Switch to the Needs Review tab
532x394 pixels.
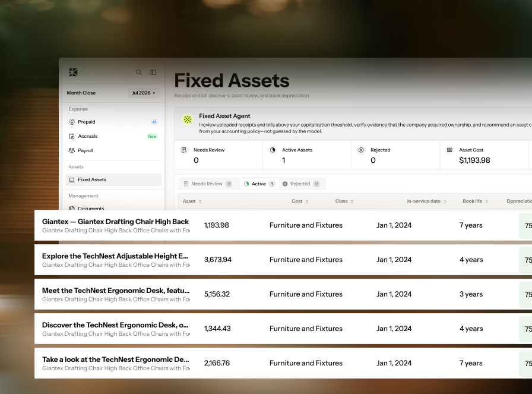208,184
